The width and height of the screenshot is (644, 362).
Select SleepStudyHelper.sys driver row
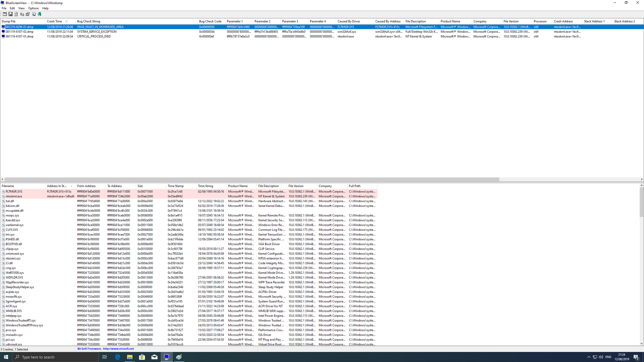click(189, 287)
